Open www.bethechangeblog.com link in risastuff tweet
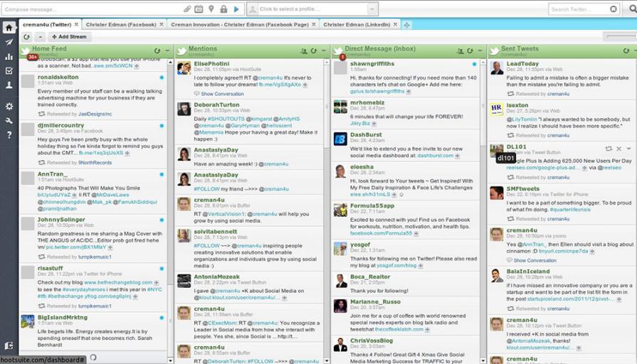The image size is (637, 364). (118, 282)
